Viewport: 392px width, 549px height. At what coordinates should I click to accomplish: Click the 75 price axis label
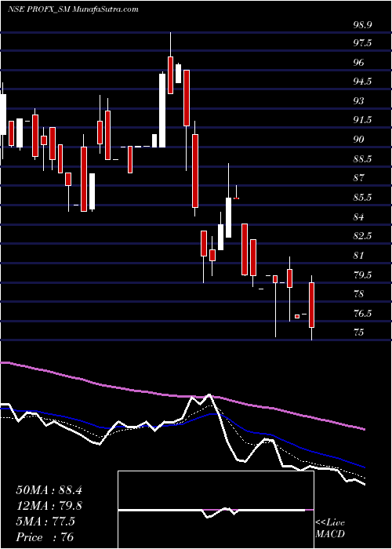tap(360, 333)
